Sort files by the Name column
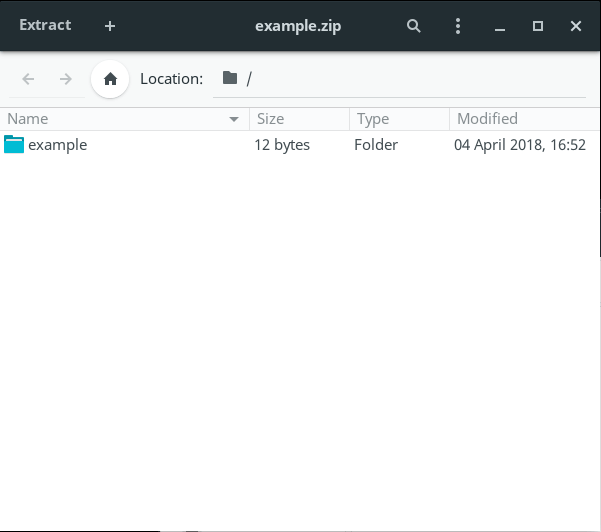Viewport: 601px width, 532px height. point(110,119)
